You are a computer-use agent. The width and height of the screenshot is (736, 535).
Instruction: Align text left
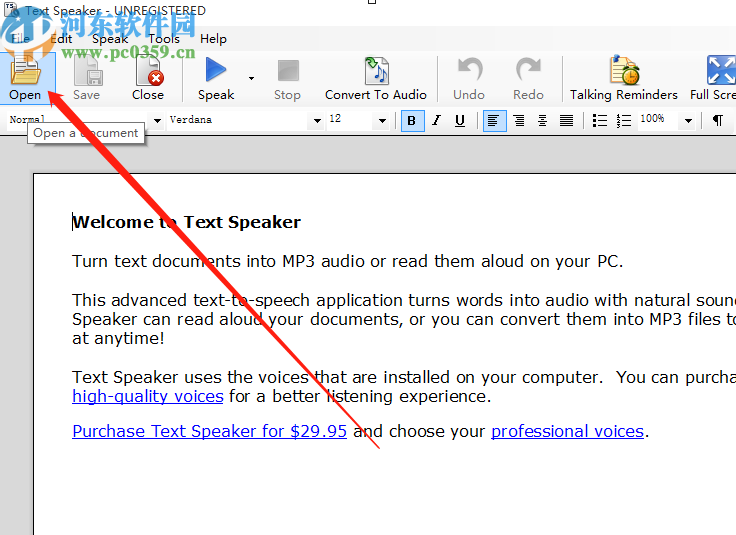(494, 121)
